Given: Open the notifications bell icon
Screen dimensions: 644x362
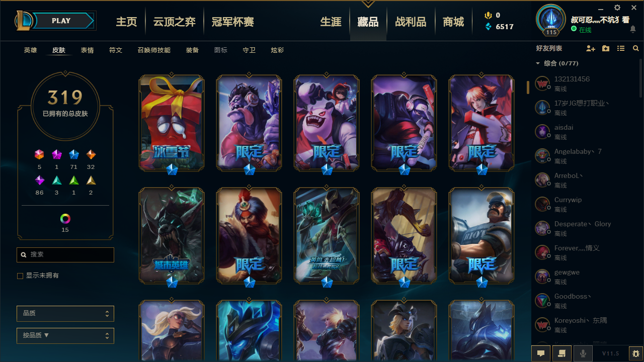Looking at the screenshot, I should (633, 30).
